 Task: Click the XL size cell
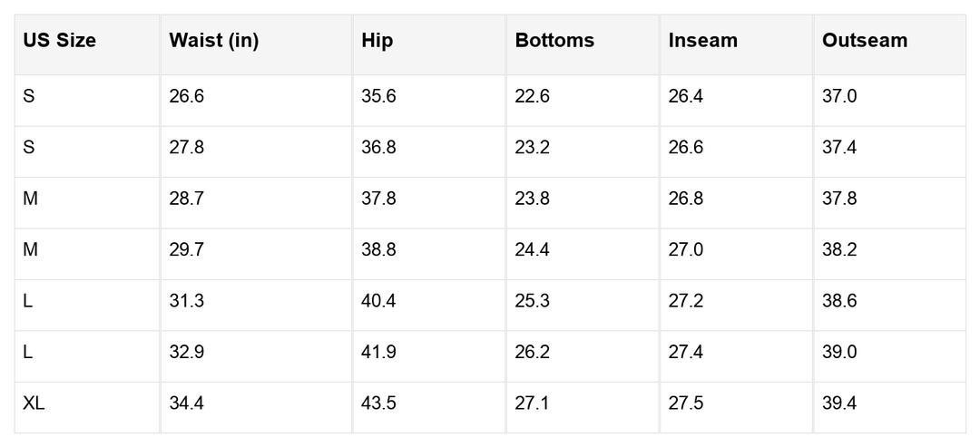pos(34,403)
